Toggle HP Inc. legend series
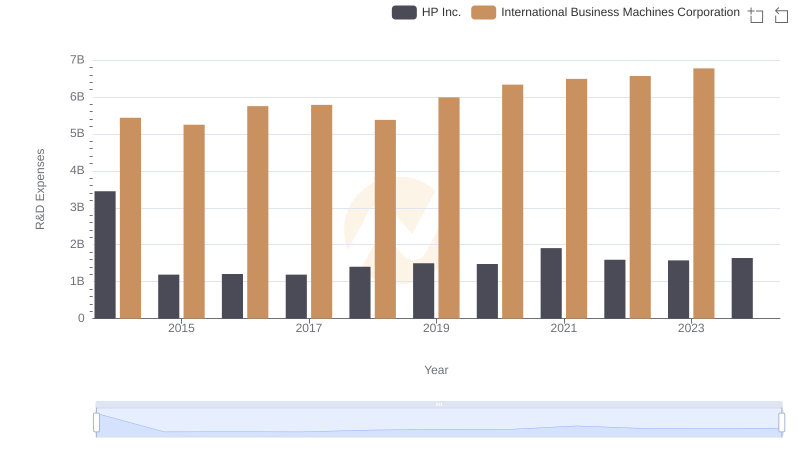Viewport: 800px width, 461px height. point(426,12)
